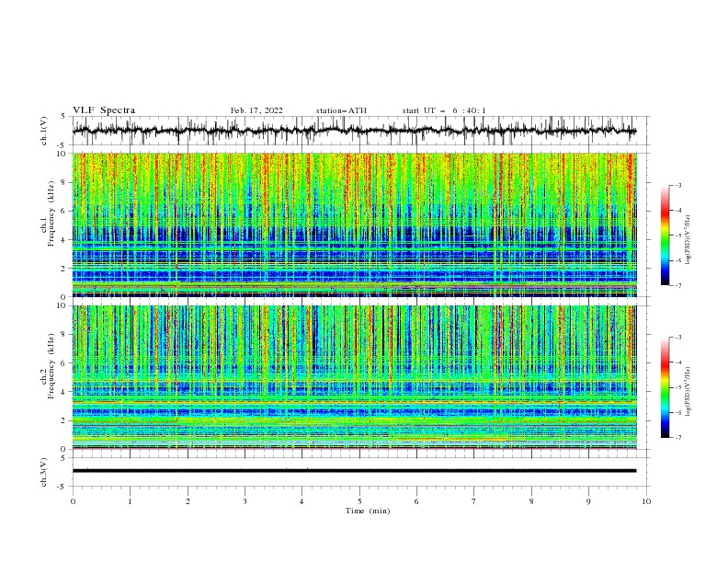
Task: Click the "-7" label on ch.1 color bar
Action: tap(678, 285)
